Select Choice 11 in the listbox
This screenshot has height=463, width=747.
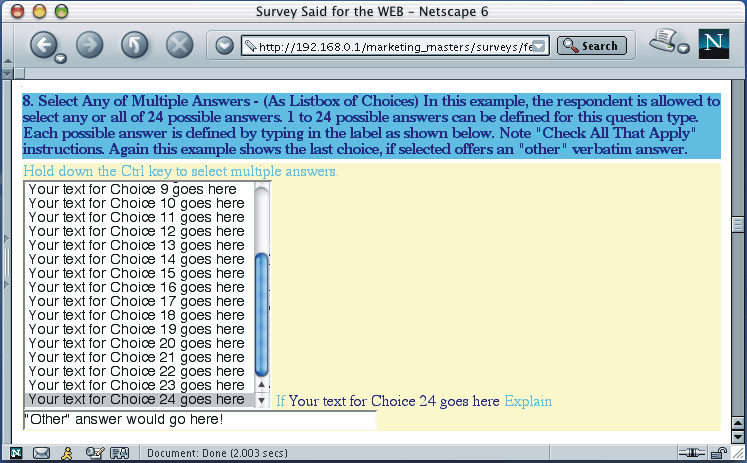point(139,217)
